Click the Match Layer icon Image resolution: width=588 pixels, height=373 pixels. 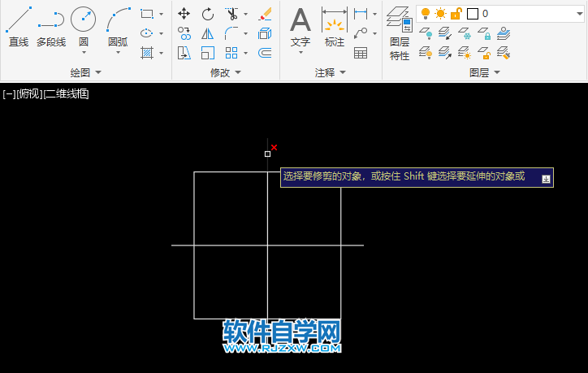504,53
